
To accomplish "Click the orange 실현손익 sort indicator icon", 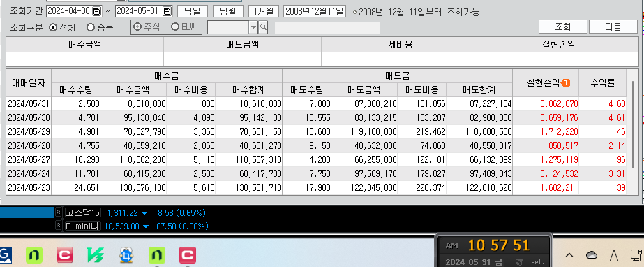I will coord(566,83).
